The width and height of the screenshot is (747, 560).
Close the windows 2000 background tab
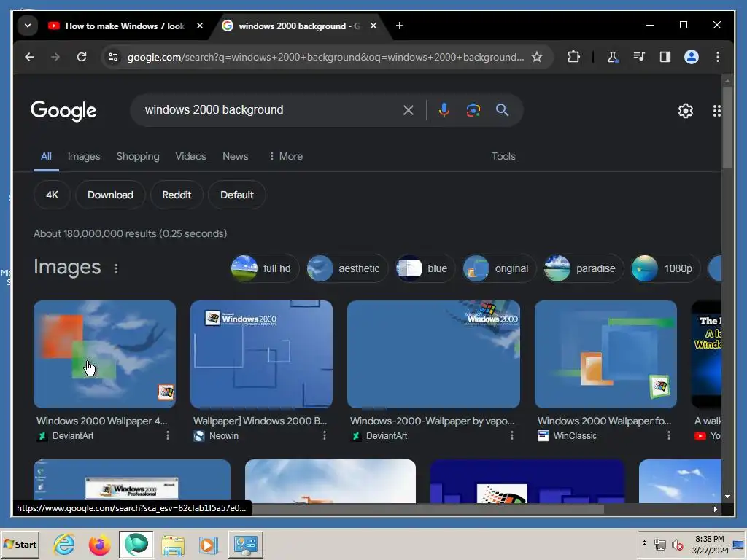pyautogui.click(x=373, y=26)
